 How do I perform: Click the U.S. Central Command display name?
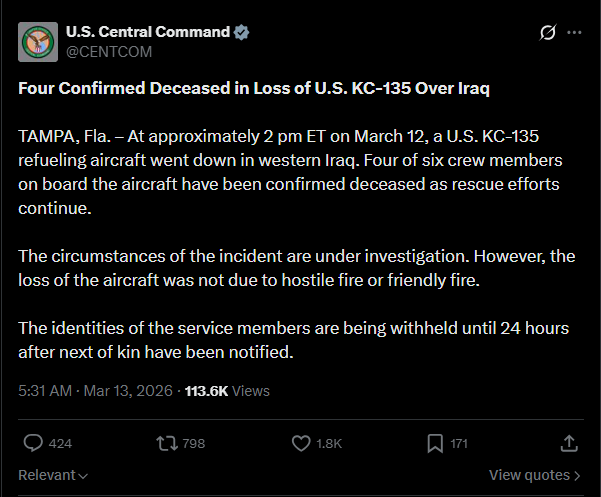(147, 32)
